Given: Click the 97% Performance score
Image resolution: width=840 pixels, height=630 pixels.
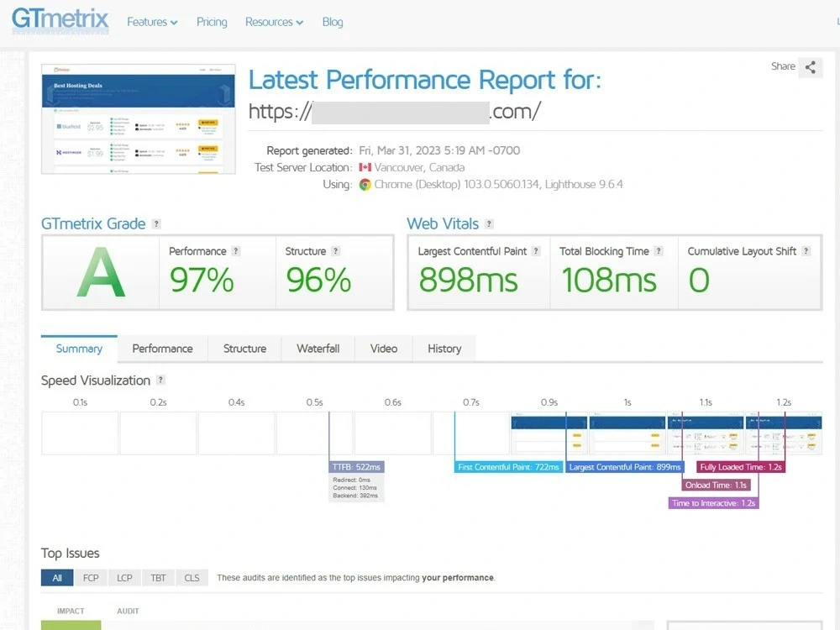Looking at the screenshot, I should (202, 281).
